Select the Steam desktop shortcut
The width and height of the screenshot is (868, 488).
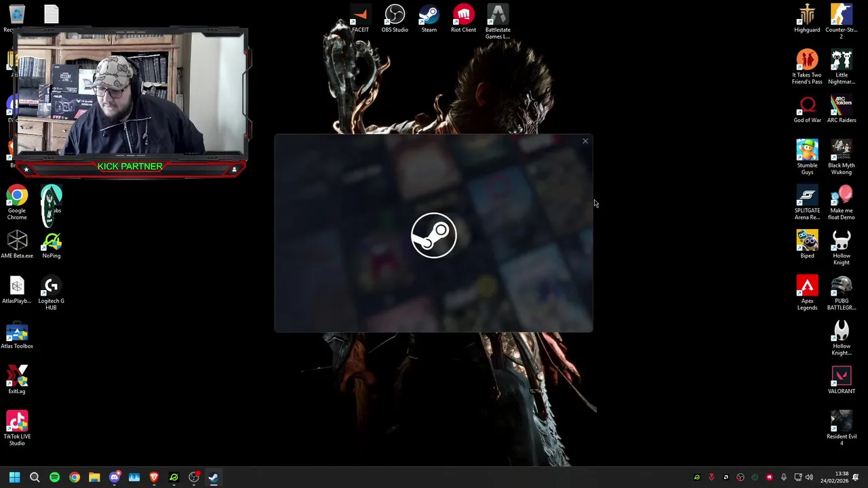tap(429, 19)
